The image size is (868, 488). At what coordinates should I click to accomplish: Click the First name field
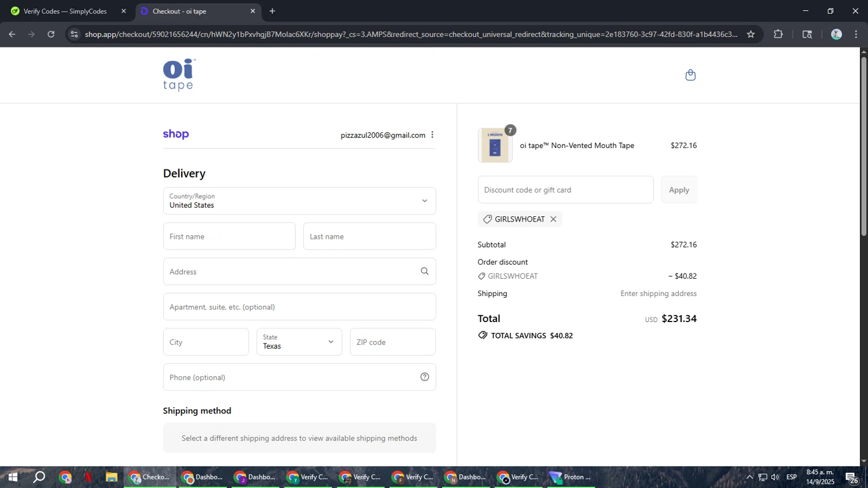[229, 236]
